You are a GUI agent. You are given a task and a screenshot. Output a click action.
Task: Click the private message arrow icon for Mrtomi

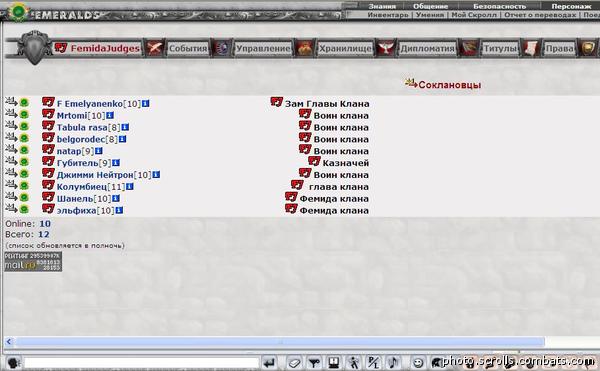point(11,114)
